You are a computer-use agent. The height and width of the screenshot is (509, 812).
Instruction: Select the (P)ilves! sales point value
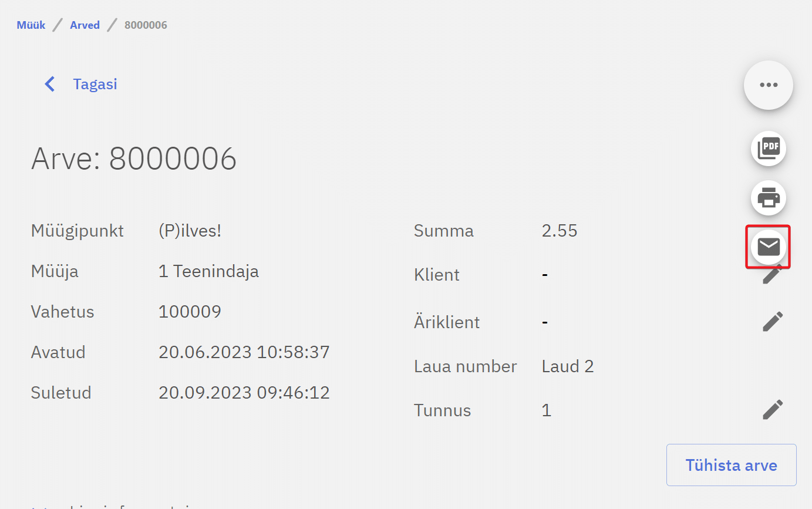coord(190,231)
